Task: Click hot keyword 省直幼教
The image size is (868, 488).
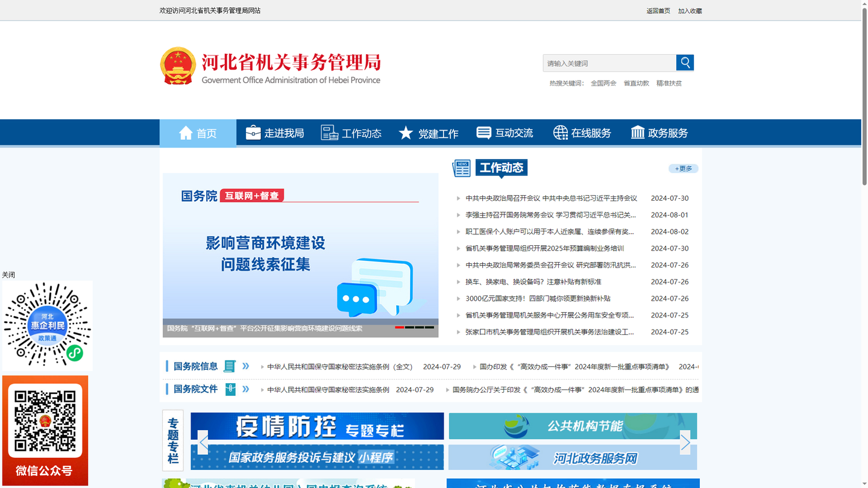Action: point(636,83)
